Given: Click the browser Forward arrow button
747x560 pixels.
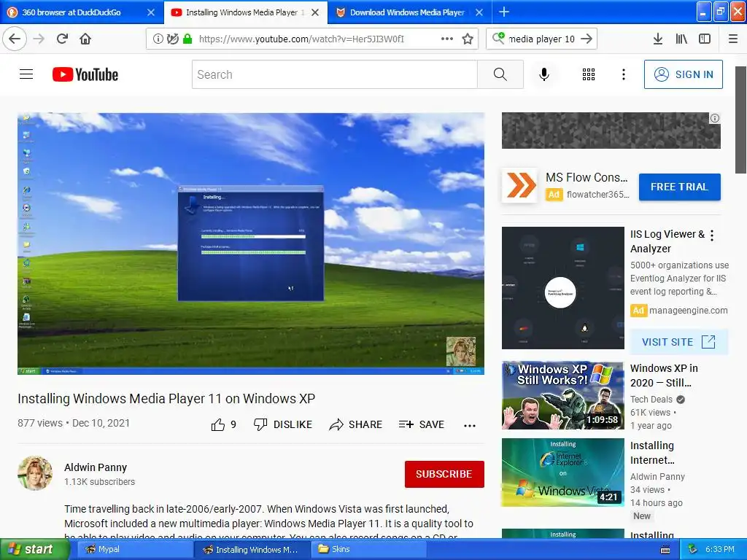Looking at the screenshot, I should (x=39, y=39).
